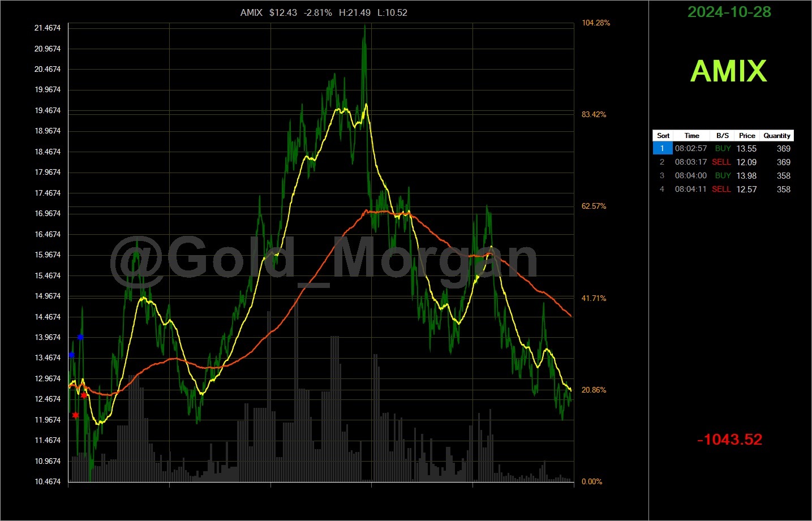
Task: Click the Time column header
Action: tap(691, 136)
